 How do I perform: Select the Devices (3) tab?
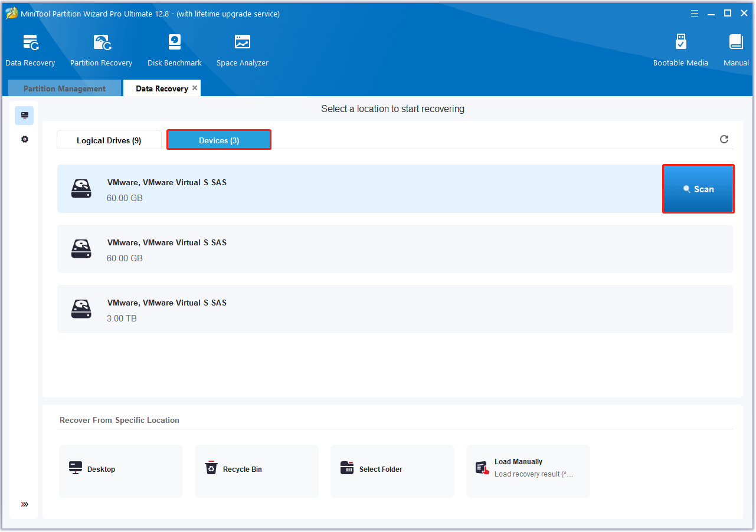(219, 140)
